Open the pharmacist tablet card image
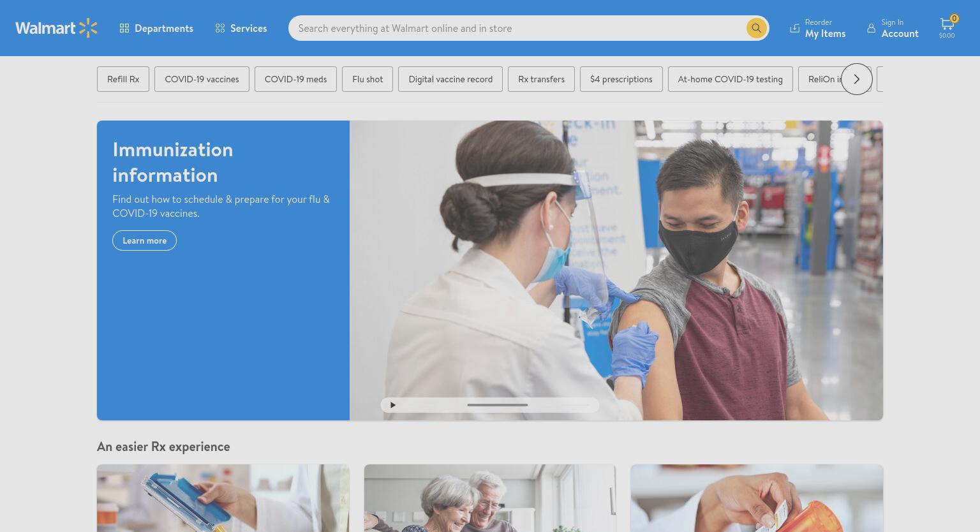980x532 pixels. click(223, 498)
